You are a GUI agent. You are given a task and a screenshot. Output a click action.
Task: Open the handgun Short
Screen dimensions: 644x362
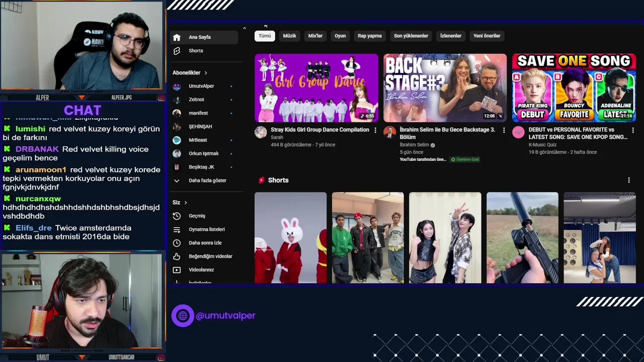(x=522, y=238)
